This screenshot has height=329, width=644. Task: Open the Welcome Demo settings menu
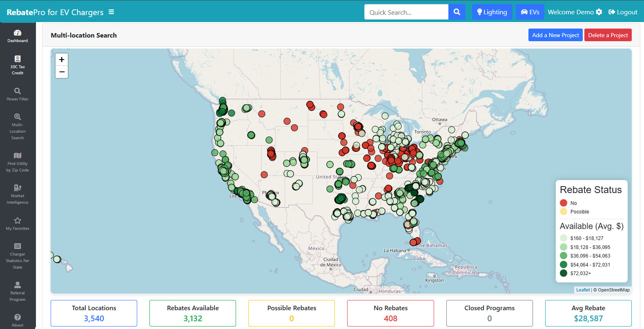point(575,12)
